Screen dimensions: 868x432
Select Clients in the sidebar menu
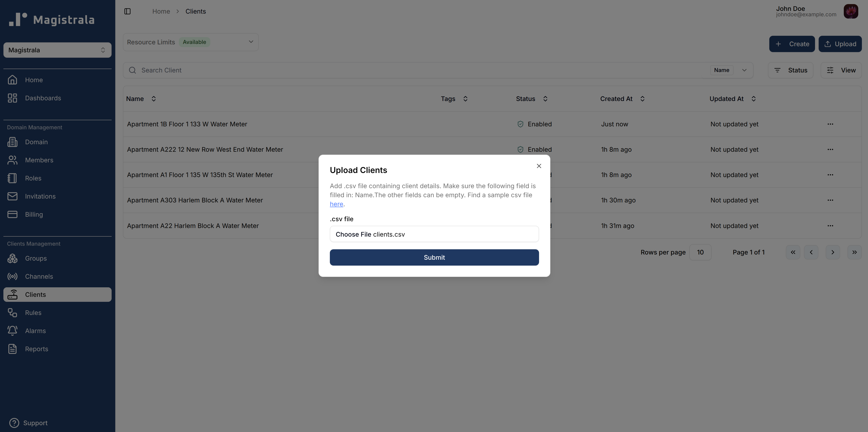[x=35, y=294]
